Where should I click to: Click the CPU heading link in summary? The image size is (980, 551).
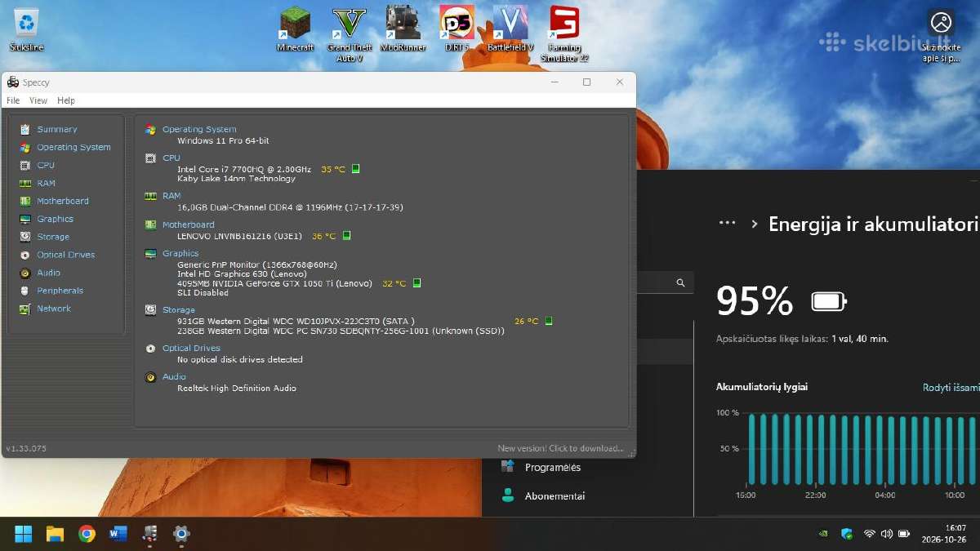(171, 158)
